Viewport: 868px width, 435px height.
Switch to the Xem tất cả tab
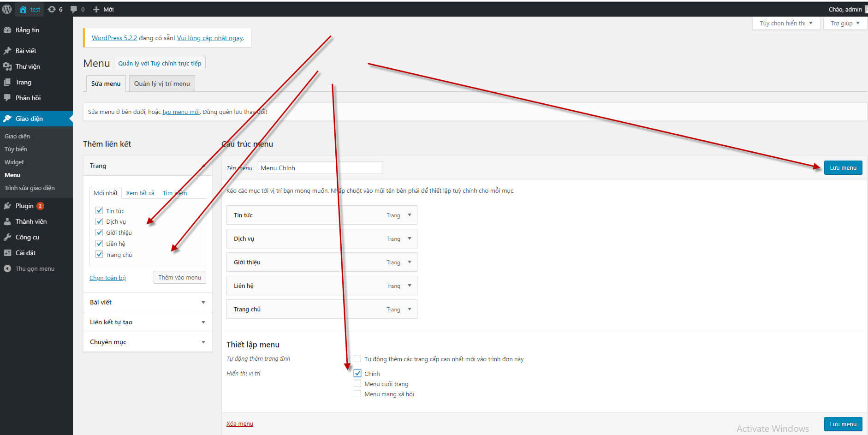pyautogui.click(x=140, y=193)
